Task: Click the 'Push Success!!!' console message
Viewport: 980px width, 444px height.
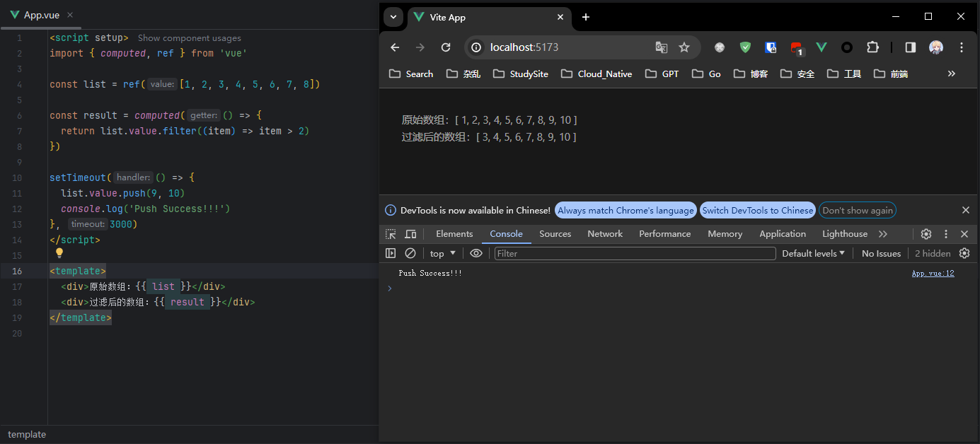Action: (430, 273)
